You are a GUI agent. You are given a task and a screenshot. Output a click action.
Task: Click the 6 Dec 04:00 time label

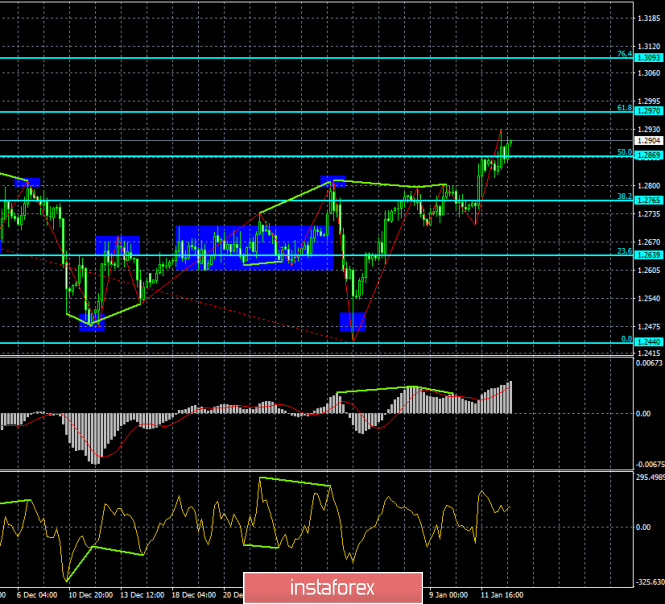pyautogui.click(x=37, y=593)
